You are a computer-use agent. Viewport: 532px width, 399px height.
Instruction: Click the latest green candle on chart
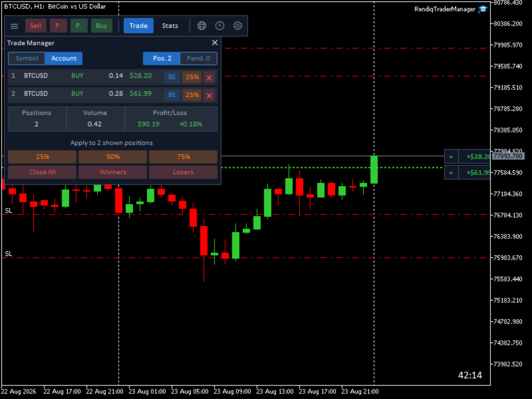pos(374,170)
